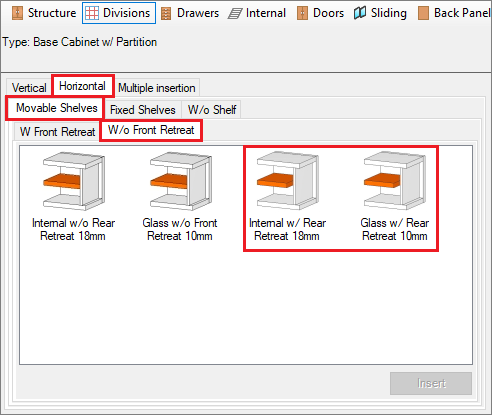492x415 pixels.
Task: Open the Back Panel toolbar section
Action: [x=454, y=13]
